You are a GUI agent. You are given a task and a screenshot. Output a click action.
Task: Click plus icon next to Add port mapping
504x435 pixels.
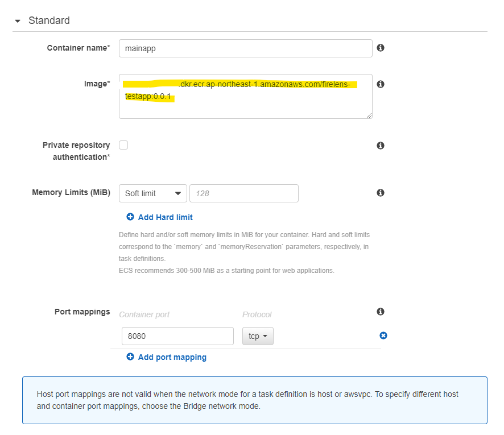130,357
